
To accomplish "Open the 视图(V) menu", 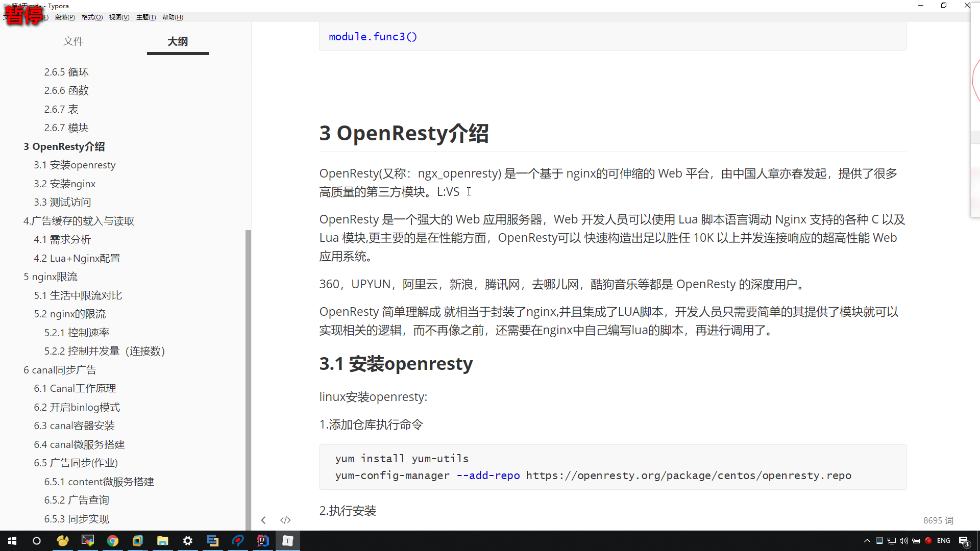I will (x=119, y=17).
